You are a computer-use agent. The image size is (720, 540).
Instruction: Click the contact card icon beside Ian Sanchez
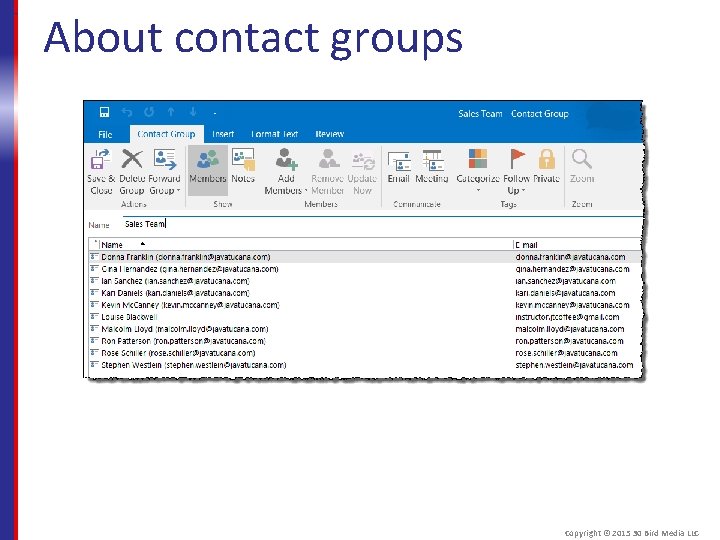(x=94, y=280)
